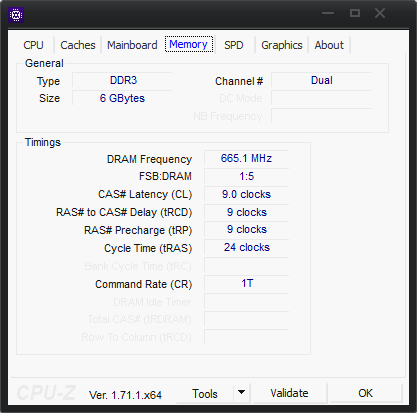Image resolution: width=417 pixels, height=413 pixels.
Task: Click the Command Rate 1T field
Action: pos(246,283)
